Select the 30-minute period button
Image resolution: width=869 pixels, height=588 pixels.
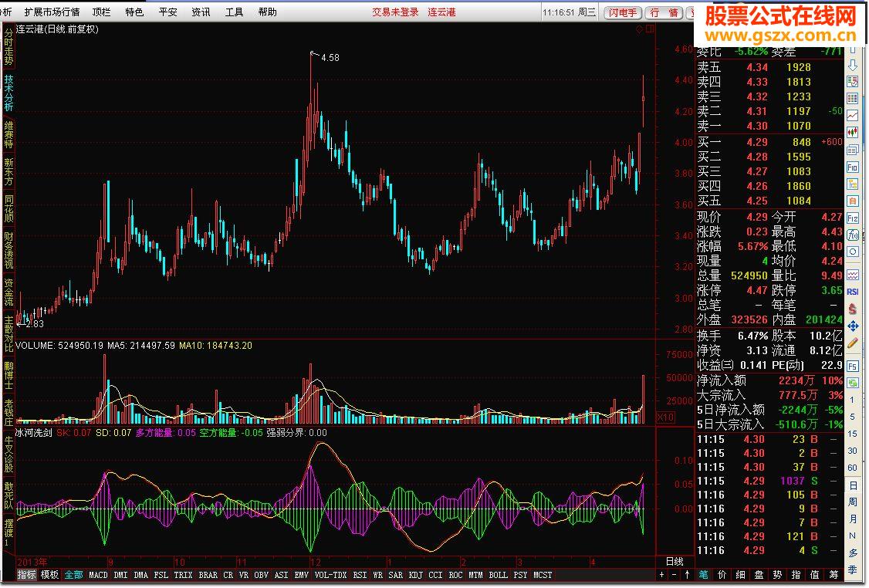852,451
